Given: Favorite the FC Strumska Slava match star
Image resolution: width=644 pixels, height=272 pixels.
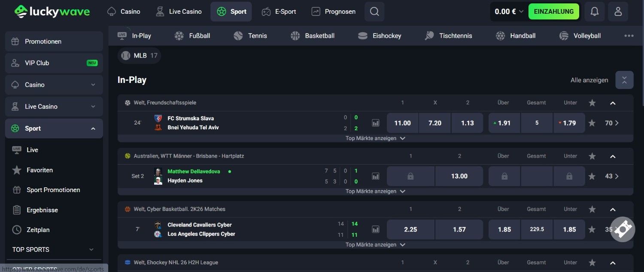Looking at the screenshot, I should pos(592,123).
